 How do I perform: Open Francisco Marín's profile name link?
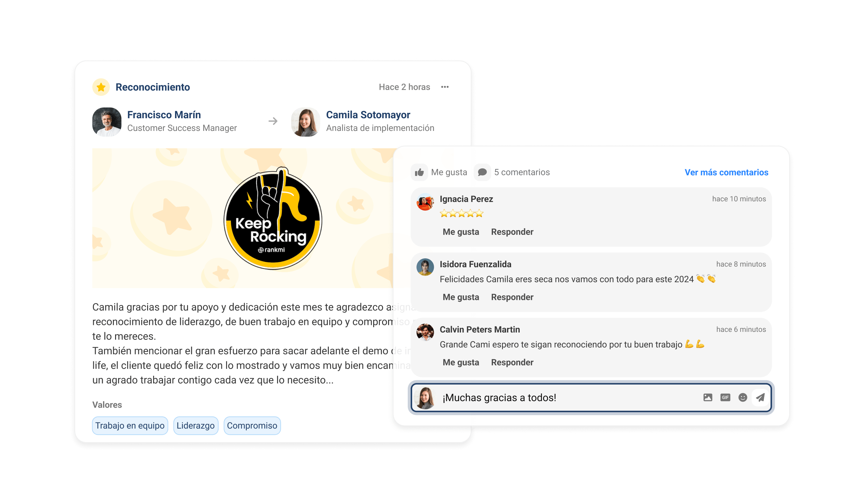(x=164, y=114)
